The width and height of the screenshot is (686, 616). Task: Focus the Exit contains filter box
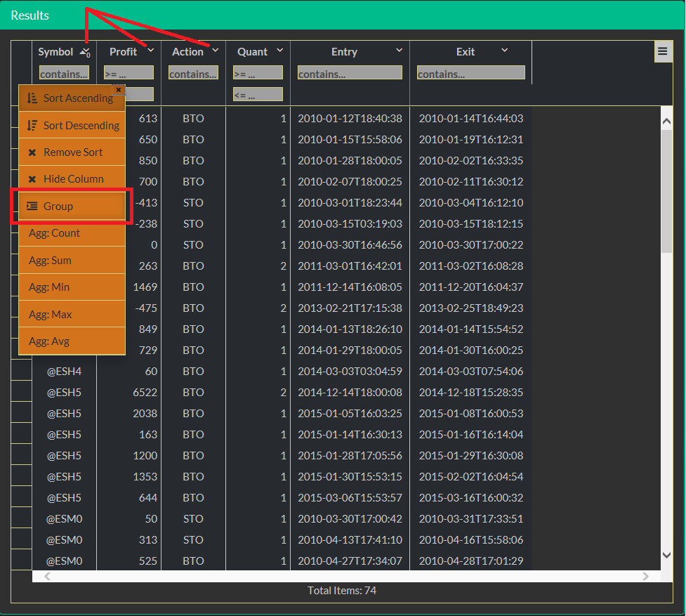tap(470, 72)
